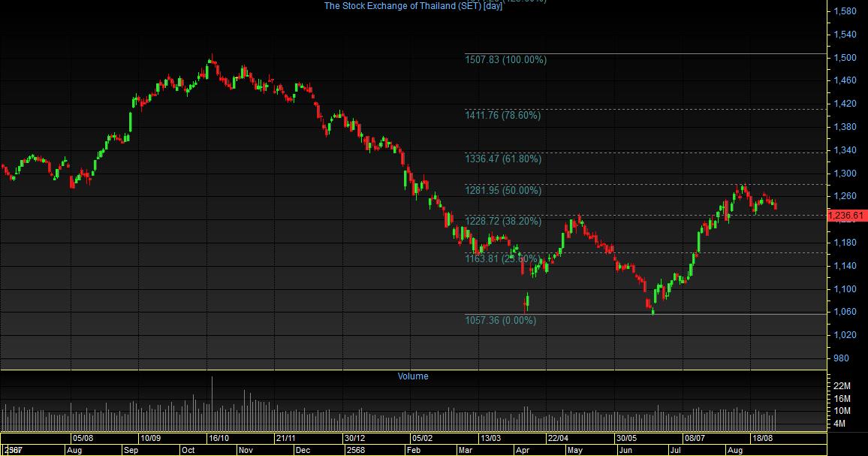The image size is (868, 456).
Task: Click the 10M volume axis value
Action: (842, 411)
